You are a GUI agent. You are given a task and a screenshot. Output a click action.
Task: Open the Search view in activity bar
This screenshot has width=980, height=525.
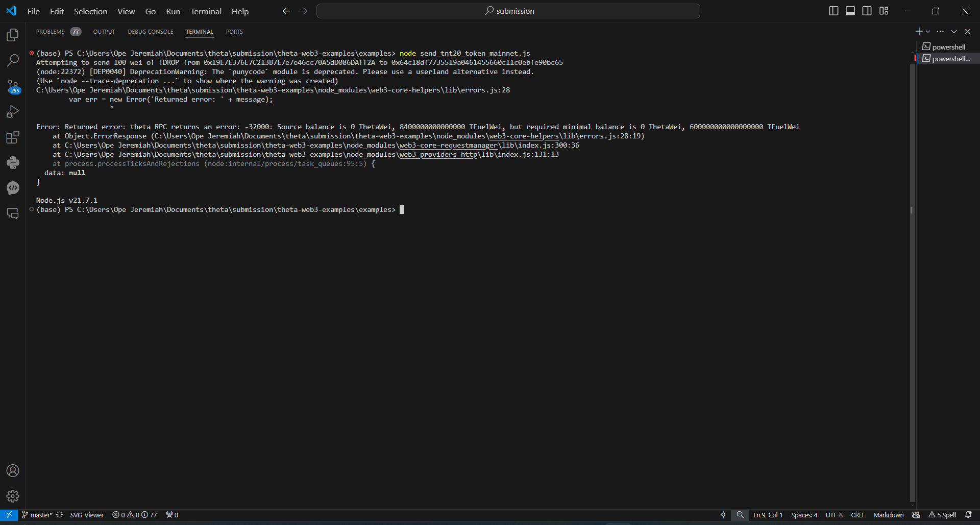coord(13,60)
